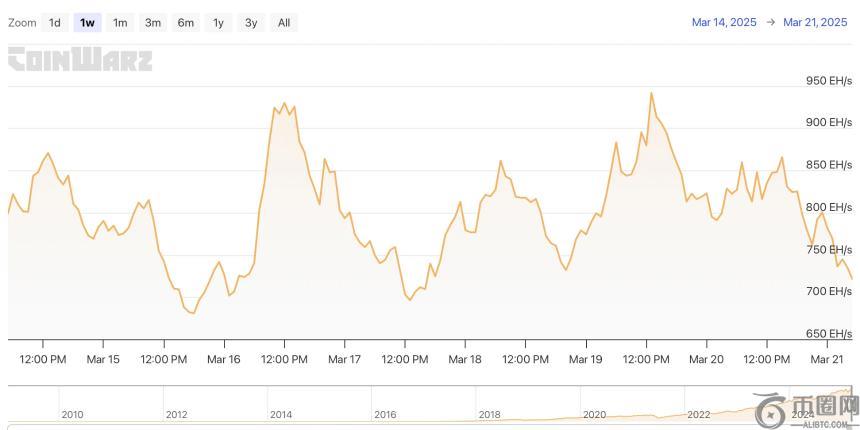
Task: Click the 800 EH/s axis label
Action: tap(829, 207)
